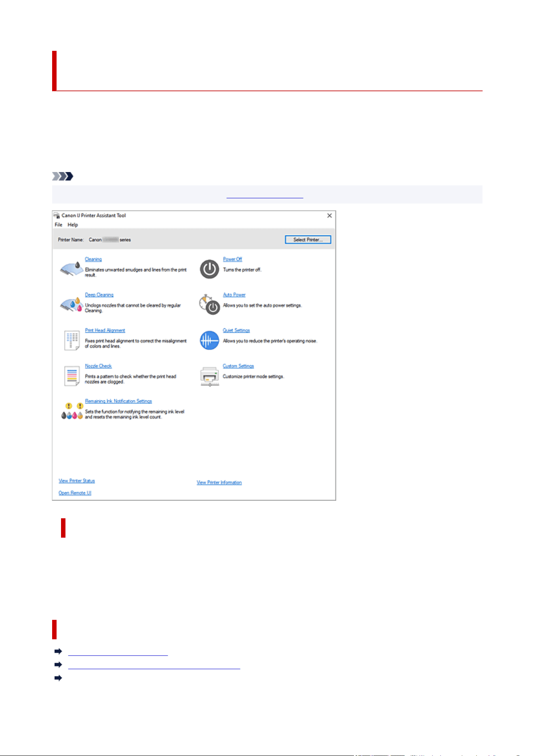Screen dimensions: 535x756
Task: Click 'Fixes print head alignment' description text
Action: coord(136,344)
